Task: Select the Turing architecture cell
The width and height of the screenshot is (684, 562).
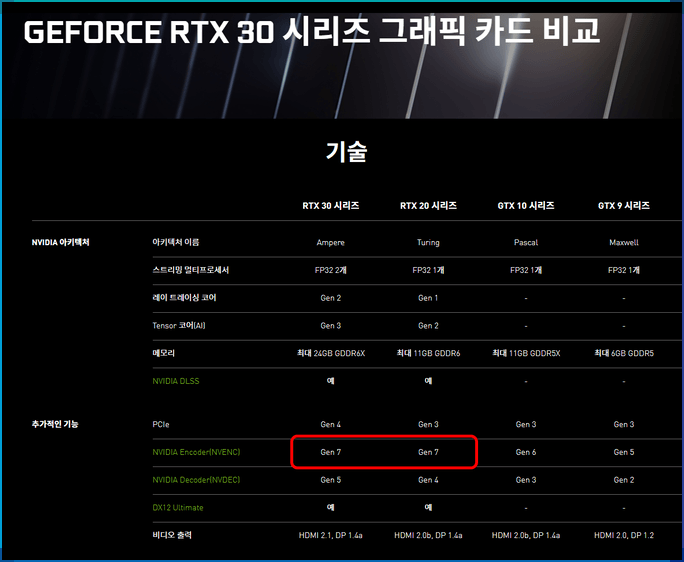Action: coord(428,243)
